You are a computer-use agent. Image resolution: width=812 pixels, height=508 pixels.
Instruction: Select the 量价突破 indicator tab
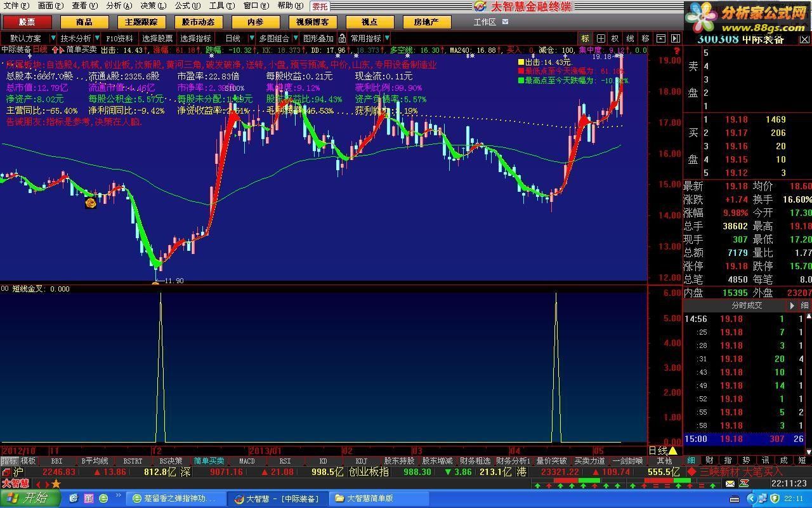[x=551, y=461]
